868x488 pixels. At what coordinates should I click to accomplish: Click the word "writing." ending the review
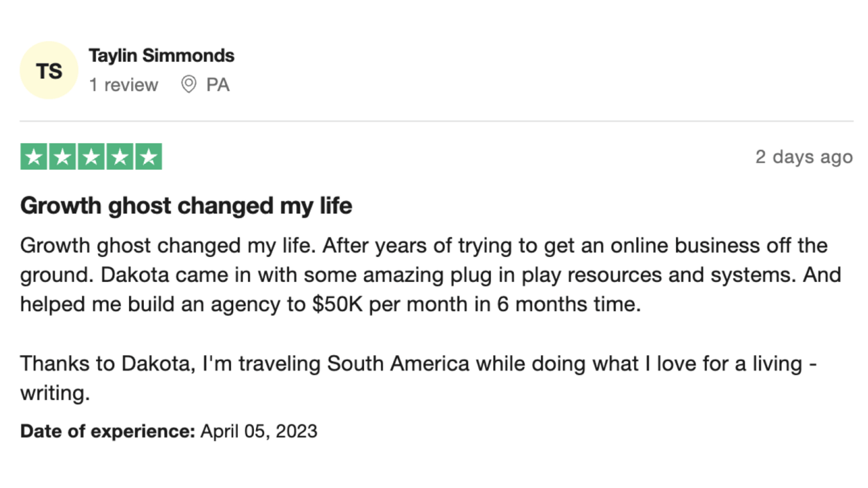54,393
